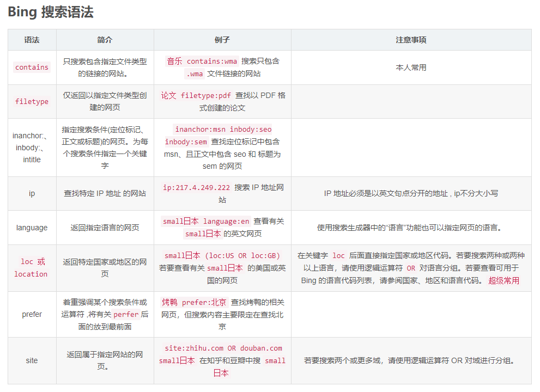Click the Bing 搜索语法 page heading
Image resolution: width=540 pixels, height=392 pixels.
pos(51,12)
